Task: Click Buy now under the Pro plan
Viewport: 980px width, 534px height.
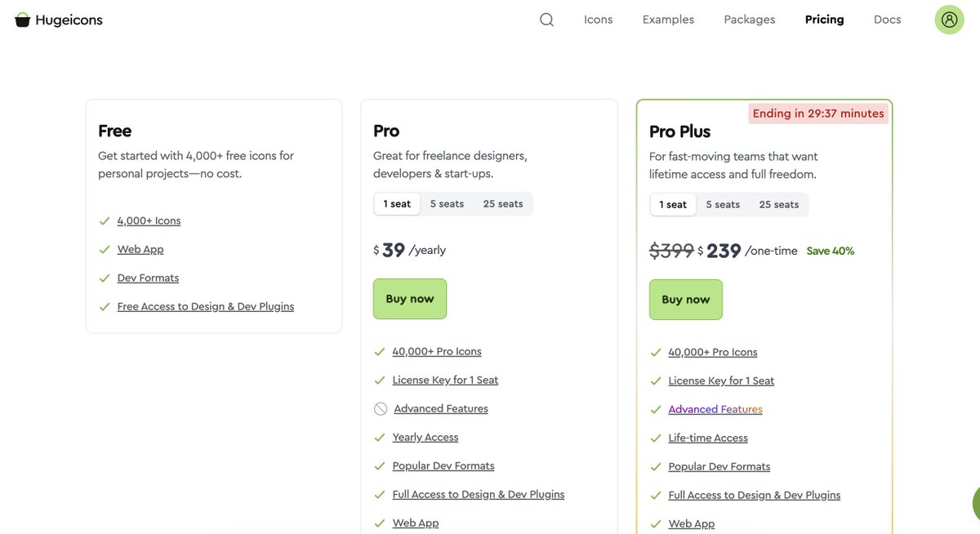Action: (x=410, y=299)
